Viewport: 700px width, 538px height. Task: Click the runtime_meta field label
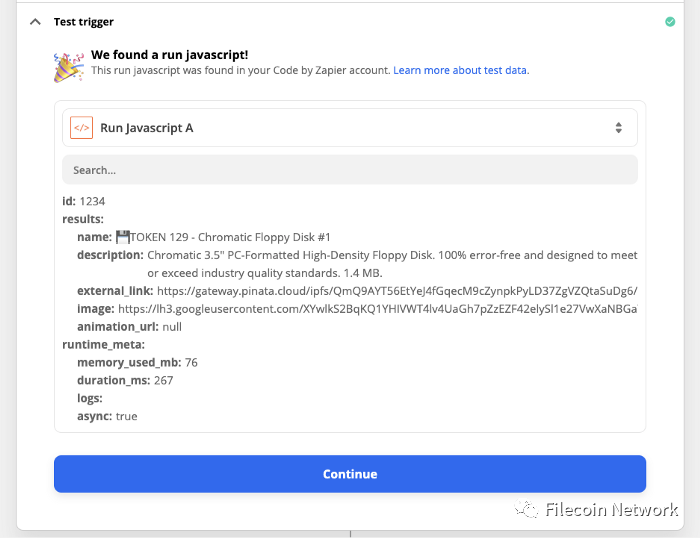pyautogui.click(x=104, y=345)
